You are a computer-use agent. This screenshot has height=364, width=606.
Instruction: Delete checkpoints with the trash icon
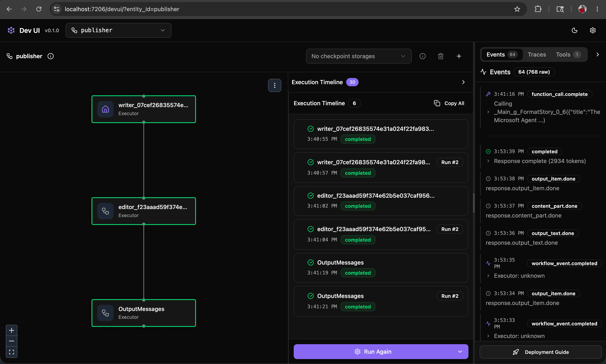pyautogui.click(x=441, y=56)
